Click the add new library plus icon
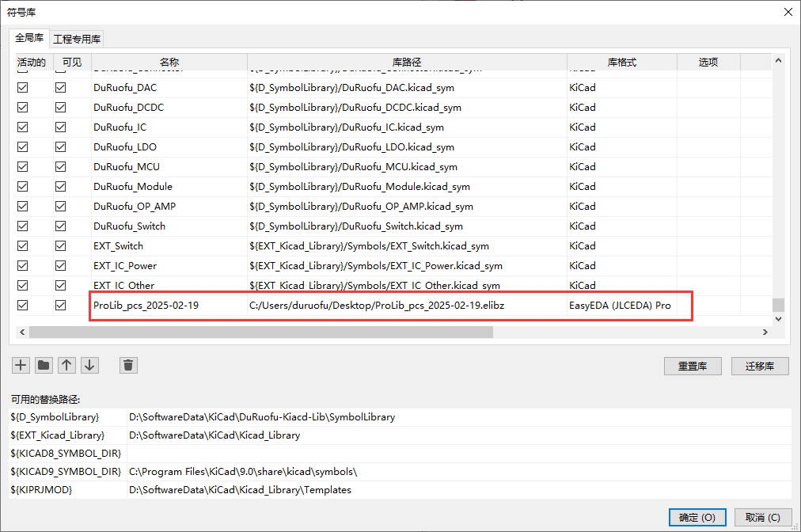Image resolution: width=801 pixels, height=532 pixels. (21, 365)
